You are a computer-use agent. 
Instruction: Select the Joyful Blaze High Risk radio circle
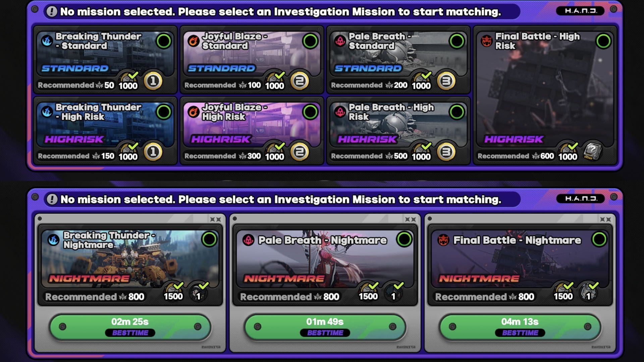[310, 112]
